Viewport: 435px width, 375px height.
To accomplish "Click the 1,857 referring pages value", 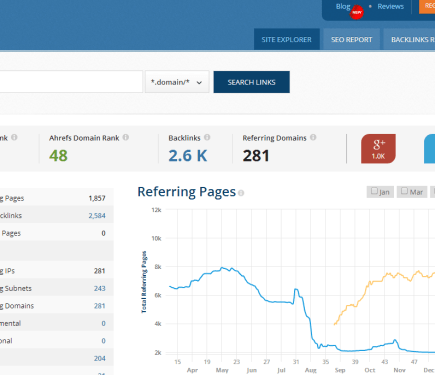I will click(97, 198).
